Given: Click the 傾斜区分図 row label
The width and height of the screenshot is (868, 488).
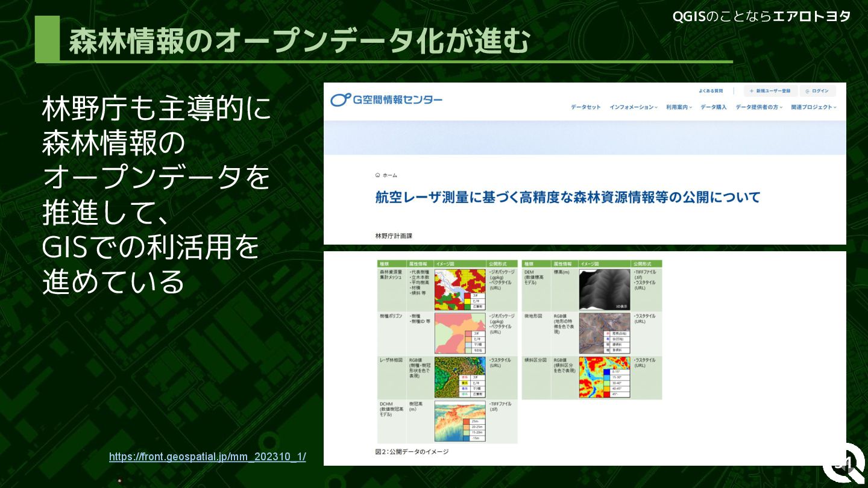Looking at the screenshot, I should [x=535, y=360].
